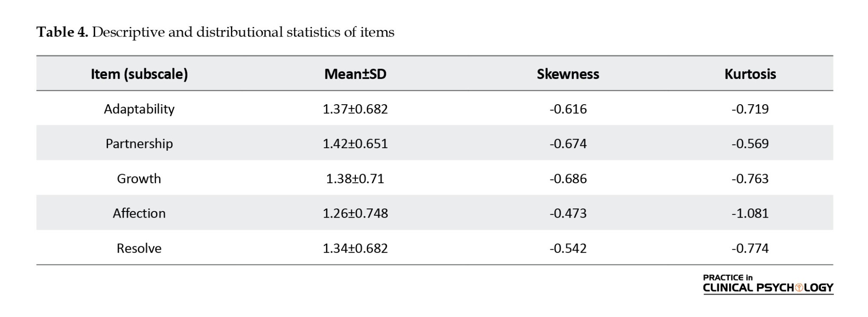Select the Adaptability row label

pos(139,109)
